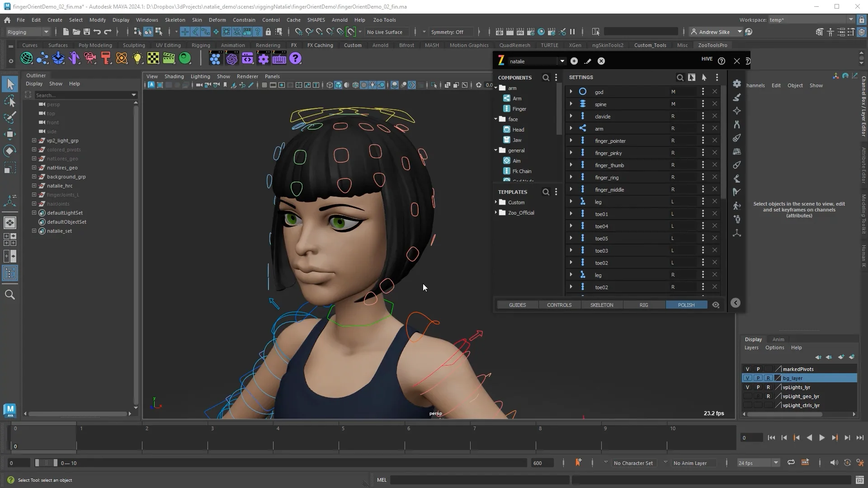Toggle the R reference box of vpLight_geo_lyr
The height and width of the screenshot is (488, 868).
(768, 396)
